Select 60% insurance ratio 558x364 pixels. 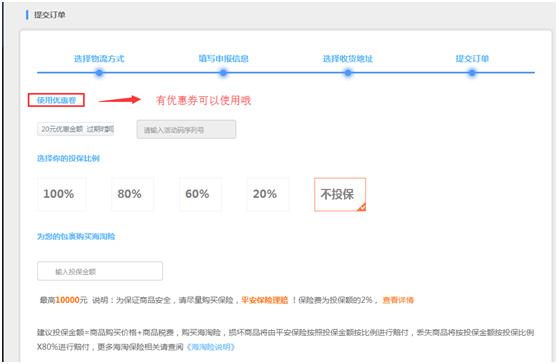click(x=200, y=194)
